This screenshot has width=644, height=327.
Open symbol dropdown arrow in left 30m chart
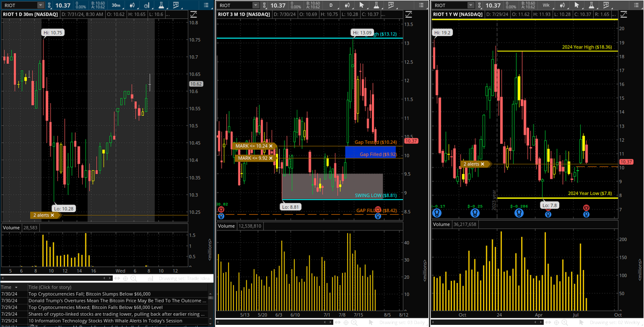pos(41,5)
